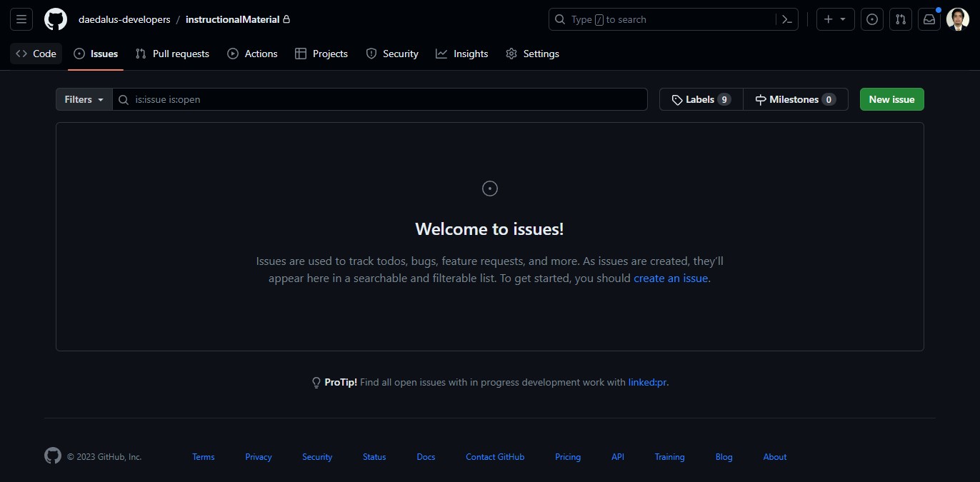980x482 pixels.
Task: View Labels list button
Action: point(701,99)
